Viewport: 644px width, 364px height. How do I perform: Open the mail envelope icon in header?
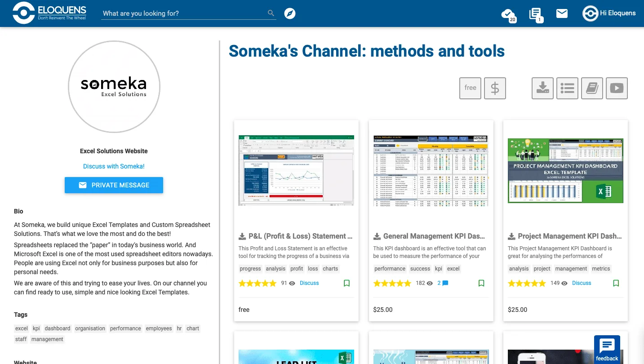coord(562,13)
